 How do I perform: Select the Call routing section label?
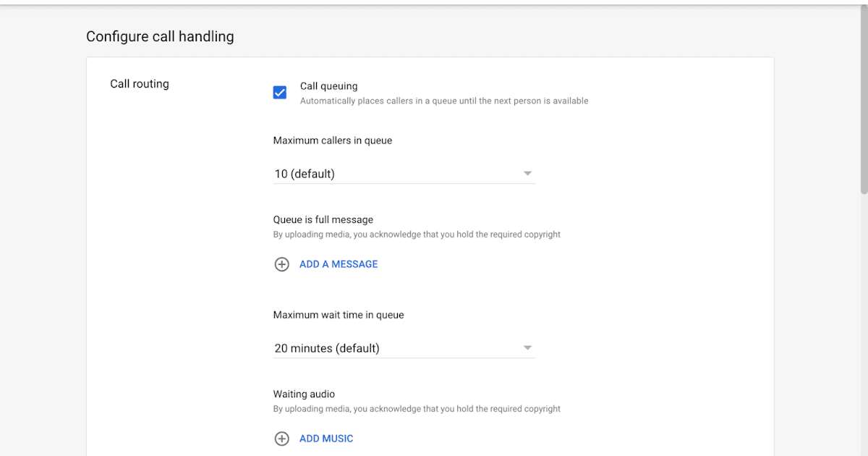tap(140, 84)
